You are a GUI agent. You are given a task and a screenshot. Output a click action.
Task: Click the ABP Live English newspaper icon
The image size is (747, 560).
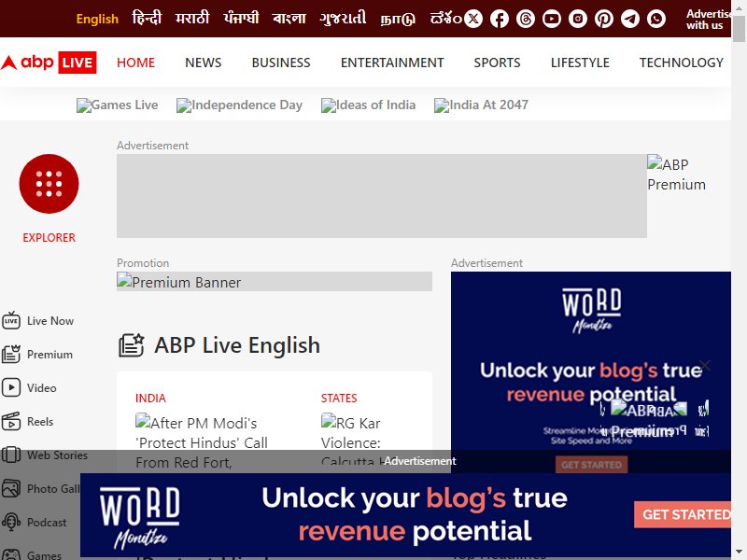tap(132, 345)
